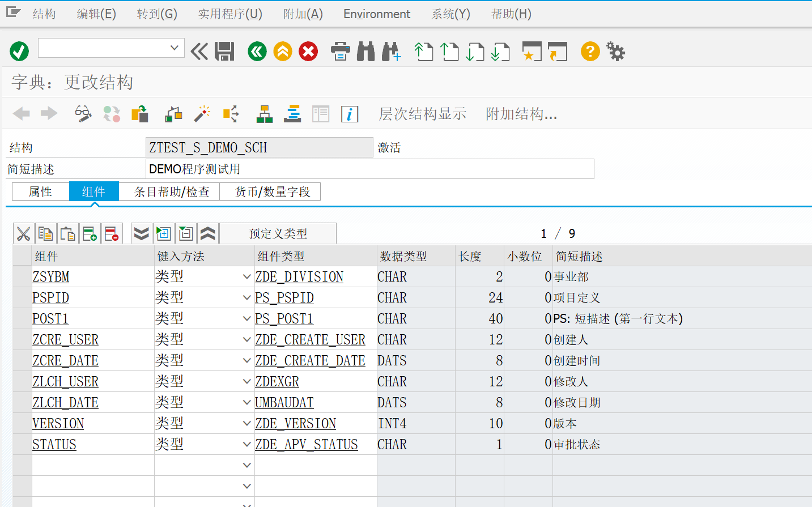Click the Where-Used List icon
The width and height of the screenshot is (812, 507).
(231, 114)
